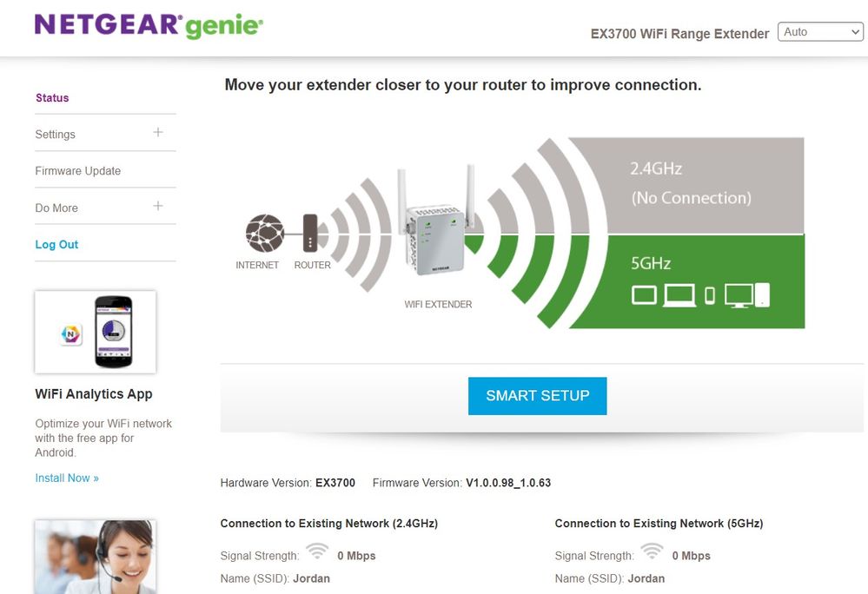Expand the Do More plus icon

coord(158,206)
